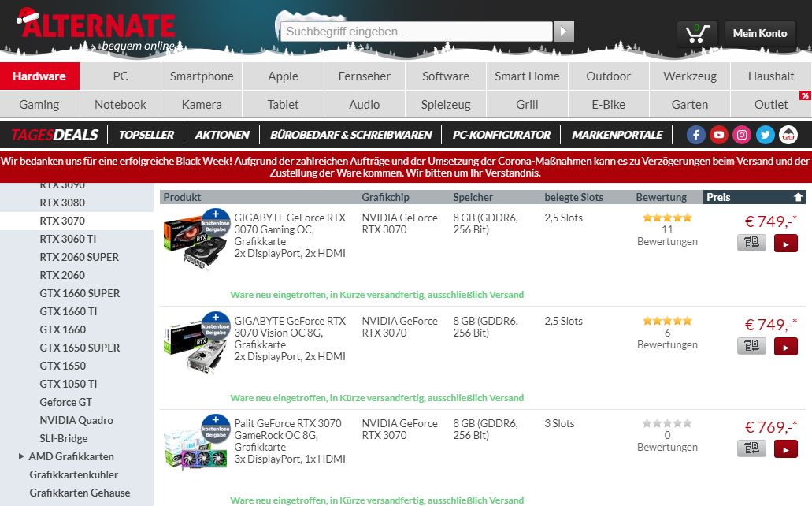Click the compare icon for Gaming OC card
This screenshot has height=506, width=812.
tap(751, 243)
